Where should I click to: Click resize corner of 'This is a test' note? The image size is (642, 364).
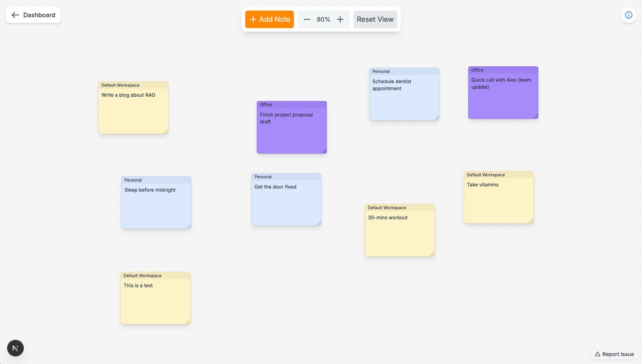(x=188, y=322)
